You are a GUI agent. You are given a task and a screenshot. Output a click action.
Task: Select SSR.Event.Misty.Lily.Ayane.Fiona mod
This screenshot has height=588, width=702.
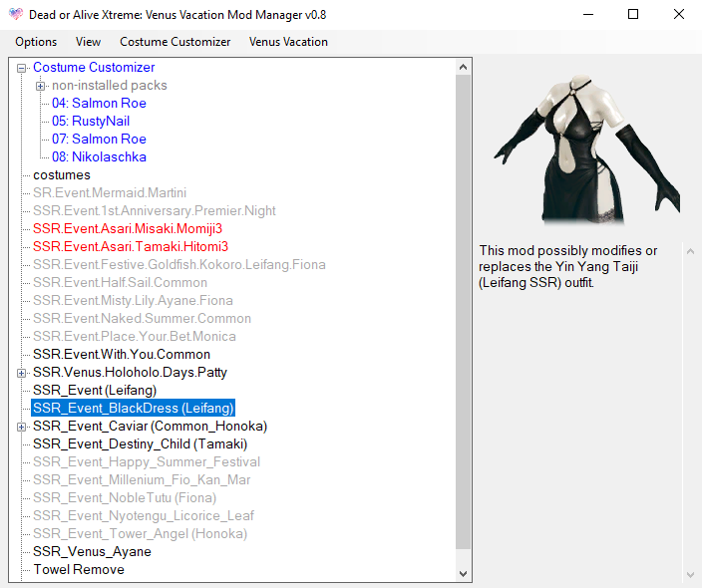coord(133,300)
